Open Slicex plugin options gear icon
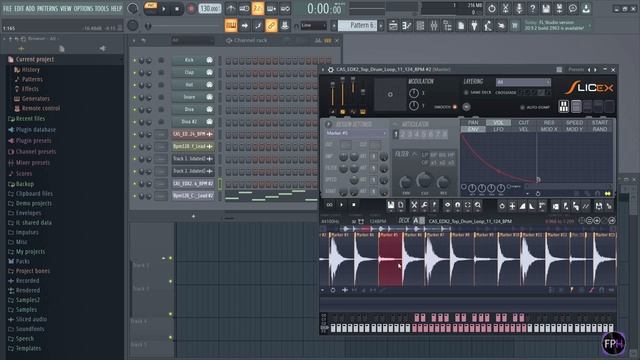This screenshot has height=360, width=640. pos(330,70)
